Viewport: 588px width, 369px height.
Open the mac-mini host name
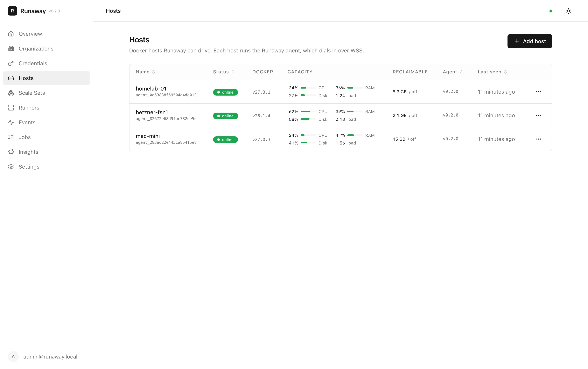pos(148,136)
